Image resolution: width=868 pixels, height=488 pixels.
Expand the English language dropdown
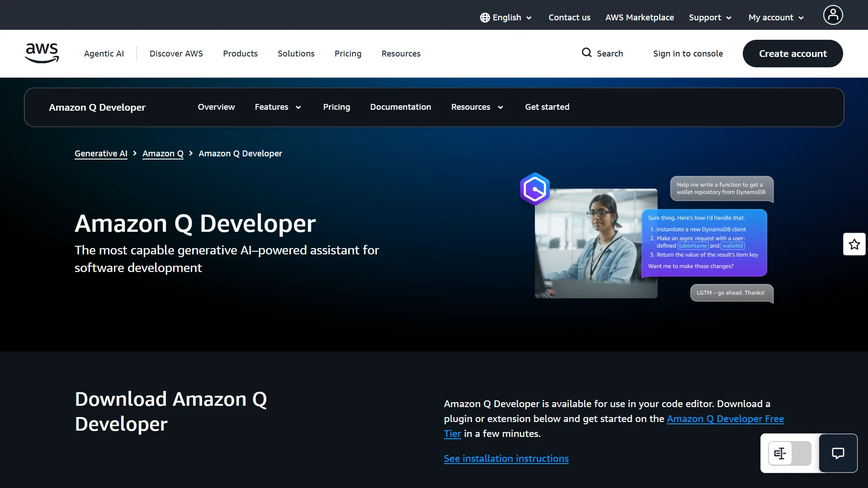pyautogui.click(x=506, y=18)
